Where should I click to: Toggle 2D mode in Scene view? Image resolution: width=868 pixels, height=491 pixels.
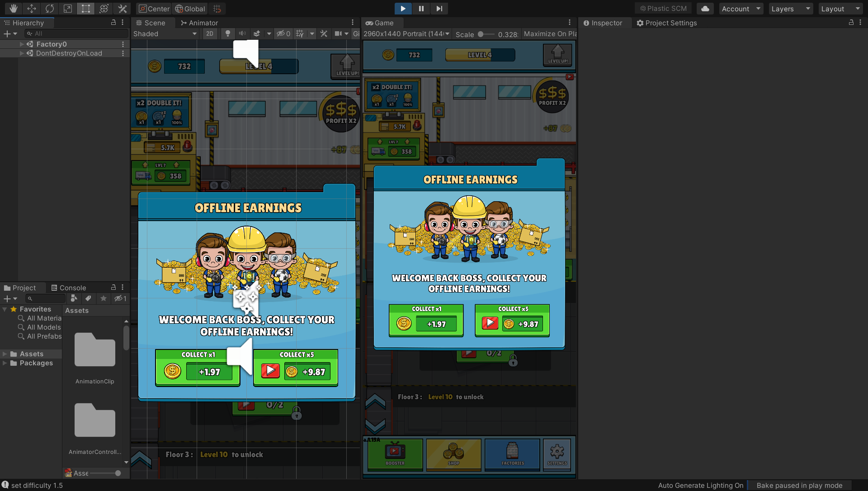click(x=210, y=33)
